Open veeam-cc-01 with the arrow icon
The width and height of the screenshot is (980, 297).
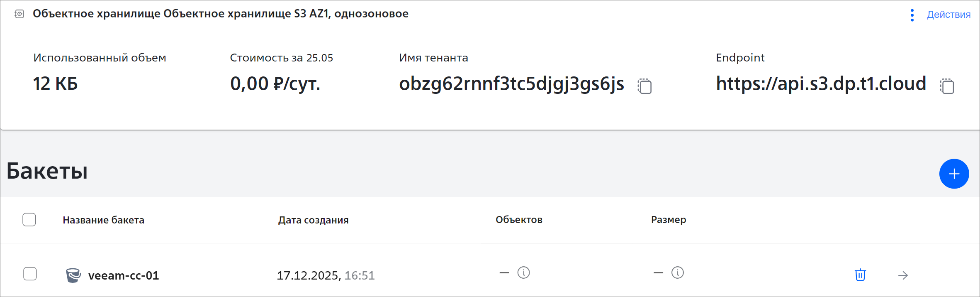pos(903,275)
